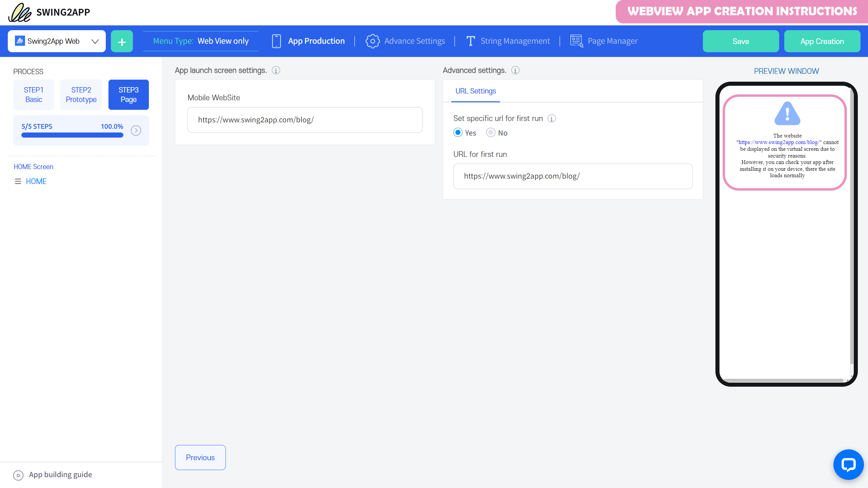Image resolution: width=868 pixels, height=488 pixels.
Task: Click the T icon for String Management
Action: coord(471,41)
